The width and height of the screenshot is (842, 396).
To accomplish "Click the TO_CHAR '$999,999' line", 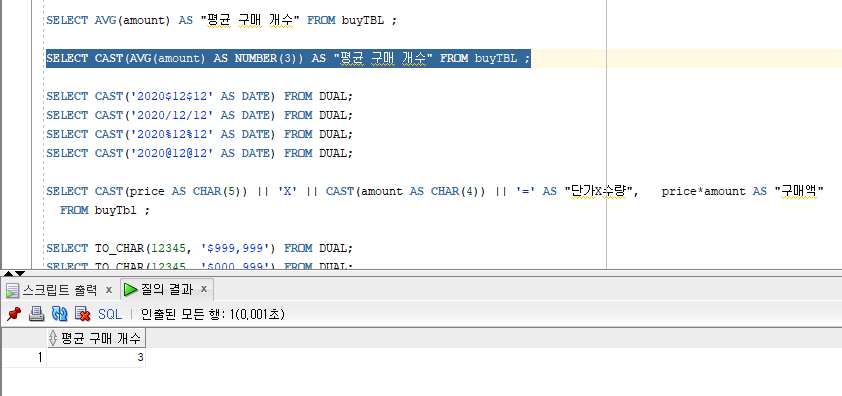I will point(200,248).
